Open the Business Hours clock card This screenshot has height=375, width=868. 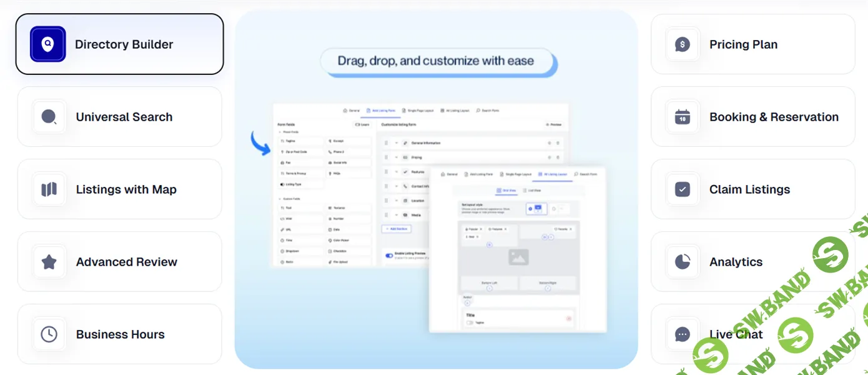click(119, 334)
